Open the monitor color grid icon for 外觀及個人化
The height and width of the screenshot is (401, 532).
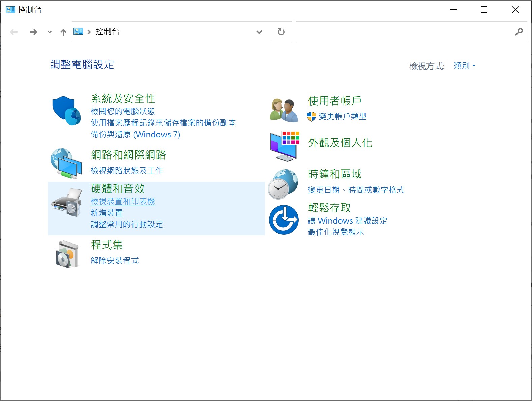click(x=285, y=146)
